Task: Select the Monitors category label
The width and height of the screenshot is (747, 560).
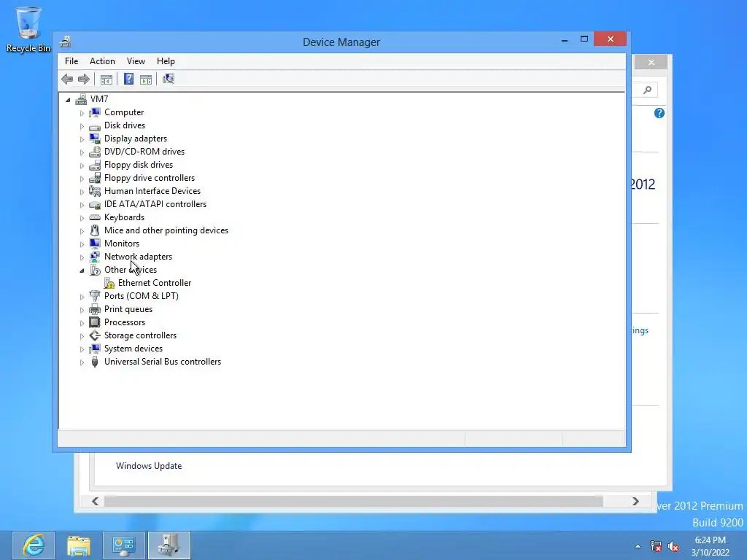Action: [122, 244]
